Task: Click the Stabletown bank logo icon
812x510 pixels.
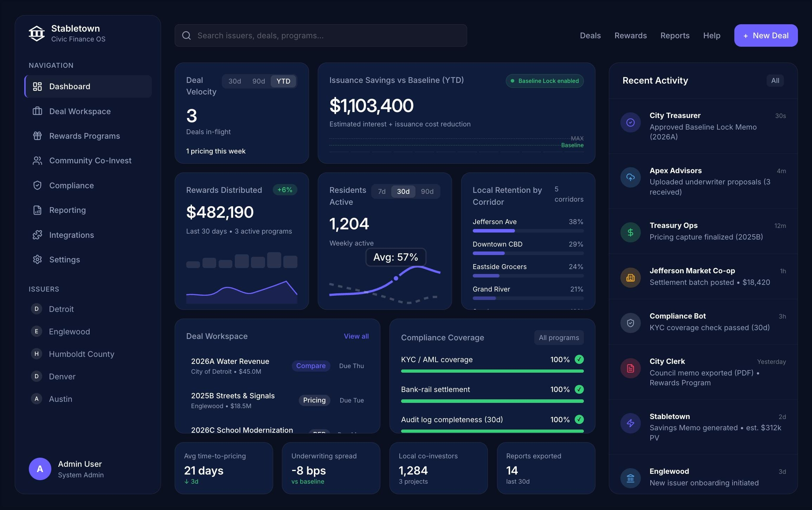Action: click(37, 33)
